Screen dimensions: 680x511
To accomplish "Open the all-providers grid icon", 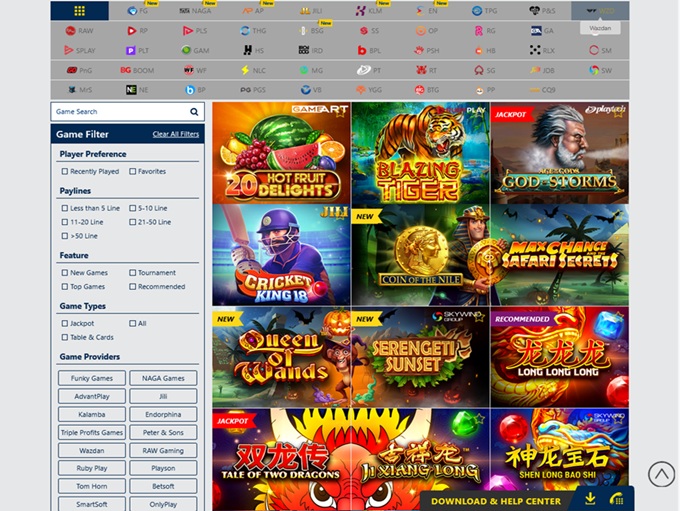I will [x=79, y=11].
